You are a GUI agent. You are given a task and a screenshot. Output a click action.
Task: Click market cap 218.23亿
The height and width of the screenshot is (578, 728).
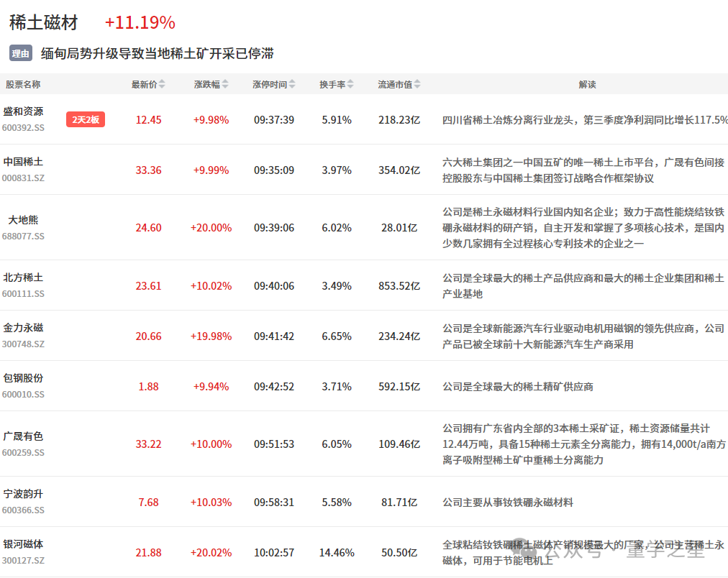(x=399, y=119)
